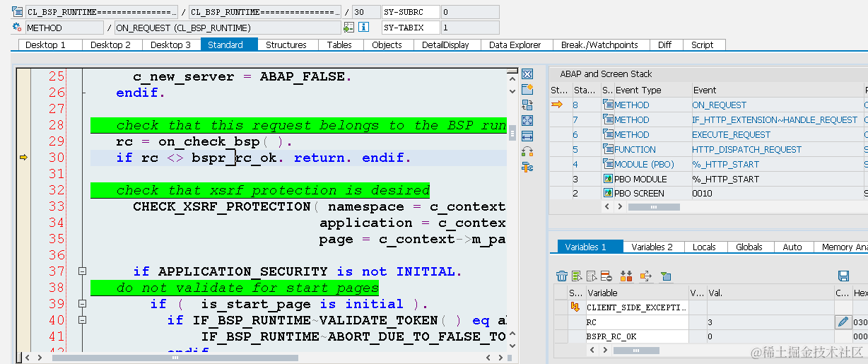Click the hammer tool settings icon

(527, 167)
